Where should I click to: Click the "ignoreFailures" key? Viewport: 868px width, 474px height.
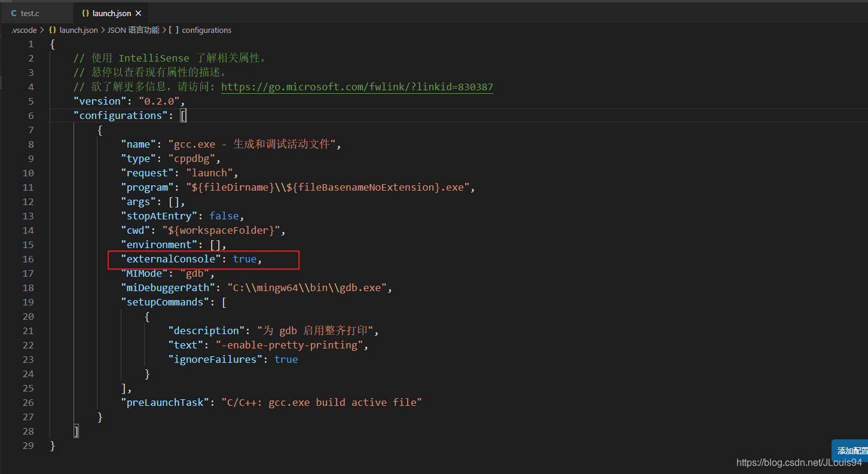click(215, 359)
